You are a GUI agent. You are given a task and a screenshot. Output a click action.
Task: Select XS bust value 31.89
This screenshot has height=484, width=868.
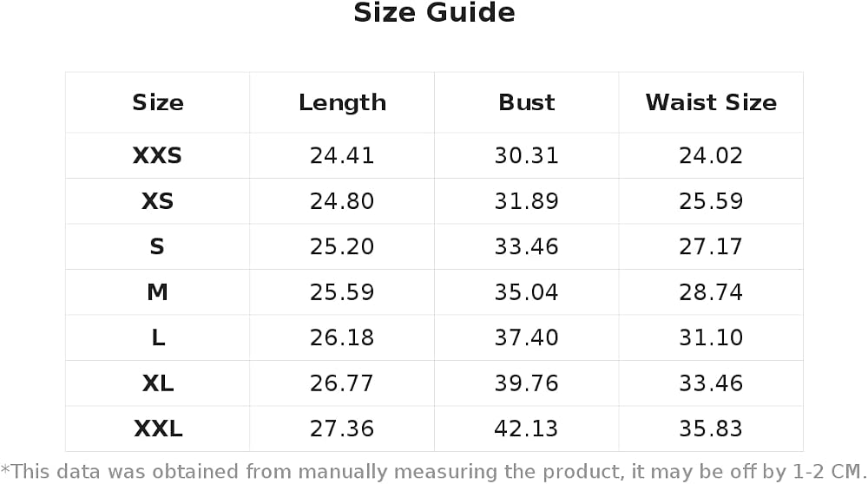[527, 200]
